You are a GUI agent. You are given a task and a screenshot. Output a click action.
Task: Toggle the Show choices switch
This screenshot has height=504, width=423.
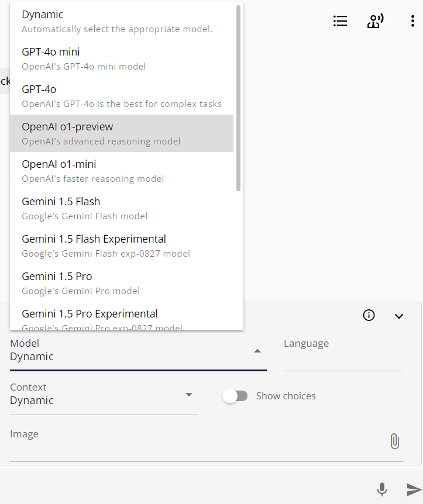click(236, 396)
